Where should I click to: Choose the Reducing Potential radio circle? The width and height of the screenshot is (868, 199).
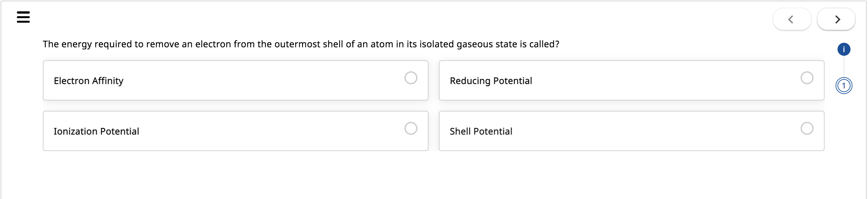[807, 78]
